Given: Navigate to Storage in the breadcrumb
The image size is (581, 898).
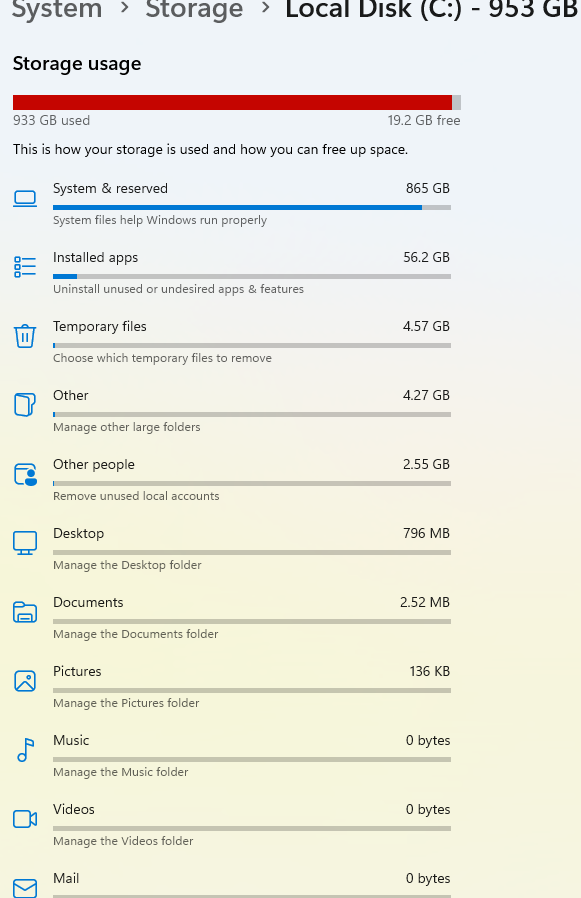Looking at the screenshot, I should pos(194,10).
